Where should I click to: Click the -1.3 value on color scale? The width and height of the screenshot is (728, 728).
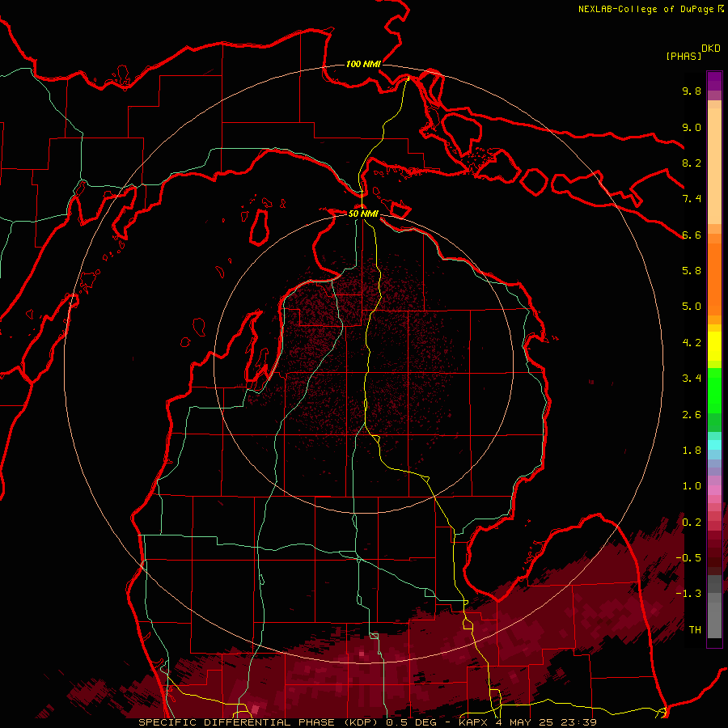click(x=688, y=594)
